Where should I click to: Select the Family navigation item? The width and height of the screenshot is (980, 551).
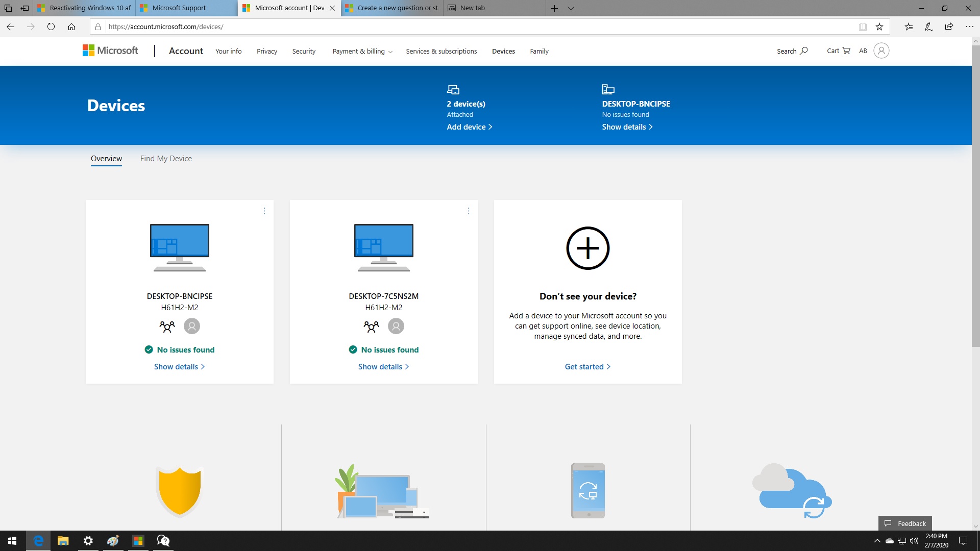click(x=539, y=51)
